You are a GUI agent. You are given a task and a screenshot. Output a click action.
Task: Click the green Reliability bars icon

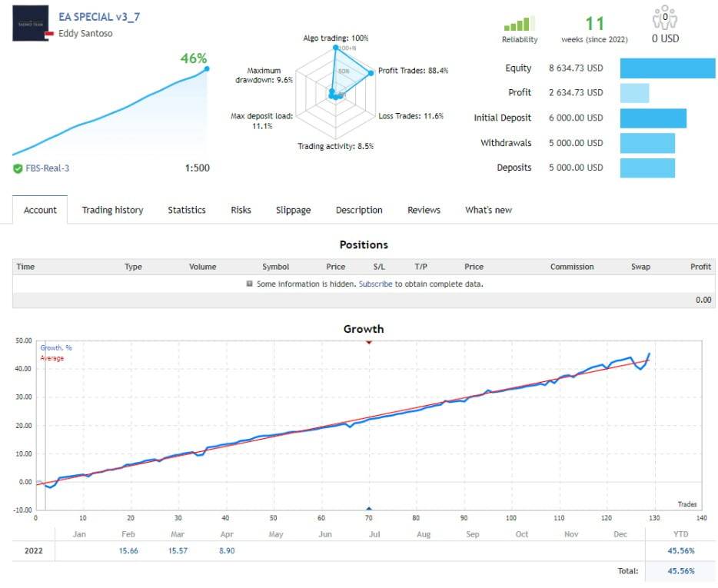coord(520,24)
